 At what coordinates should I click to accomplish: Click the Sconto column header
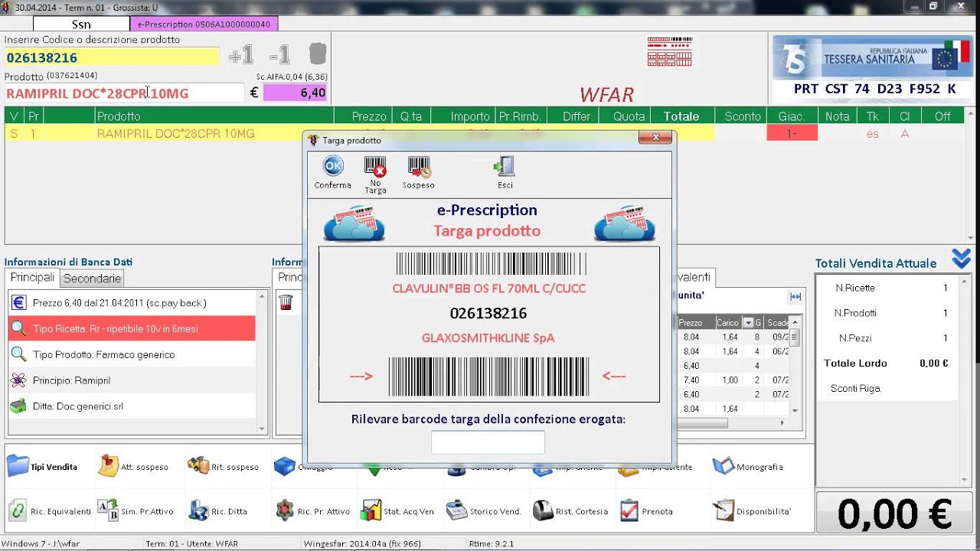point(743,116)
